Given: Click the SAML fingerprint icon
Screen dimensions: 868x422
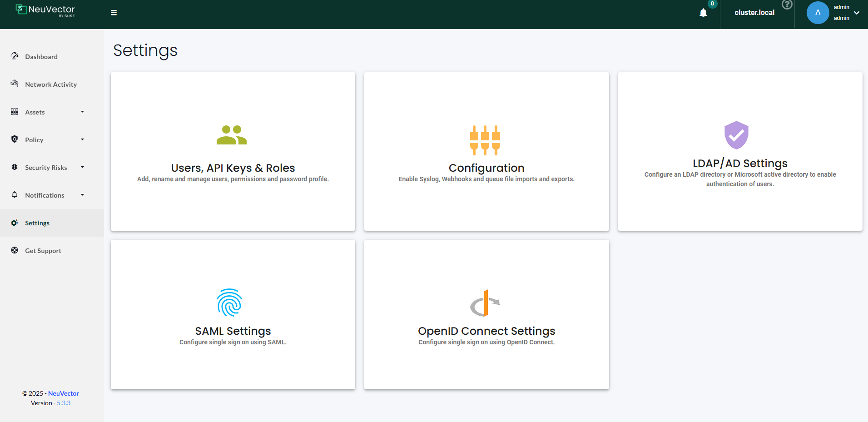Looking at the screenshot, I should click(x=229, y=303).
